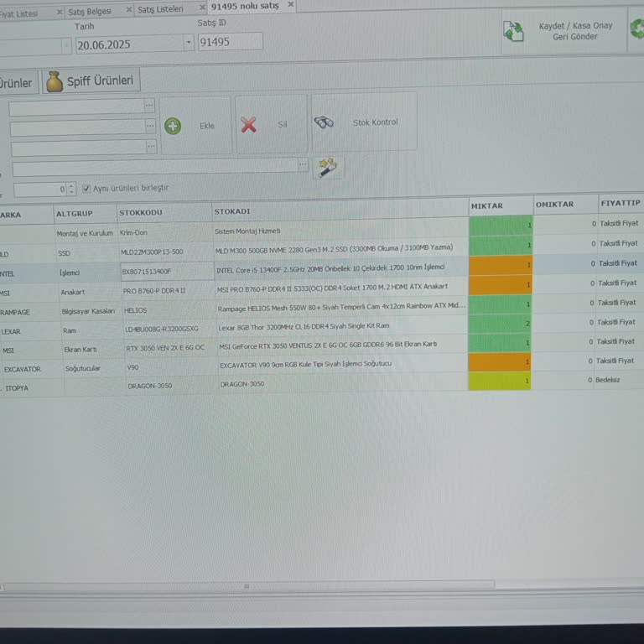Switch to Satış Belgesi tab
Screen dimensions: 644x644
tap(90, 12)
